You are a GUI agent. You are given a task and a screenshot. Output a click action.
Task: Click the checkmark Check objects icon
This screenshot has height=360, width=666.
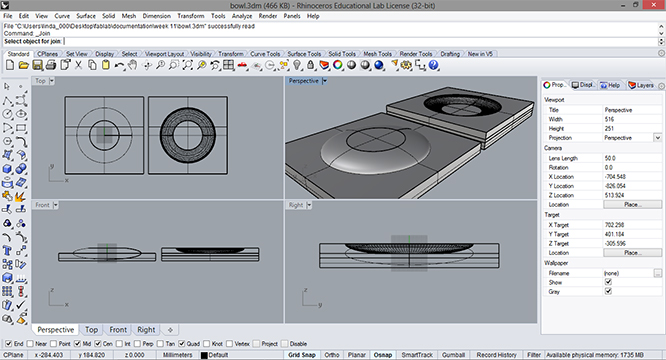[x=21, y=305]
